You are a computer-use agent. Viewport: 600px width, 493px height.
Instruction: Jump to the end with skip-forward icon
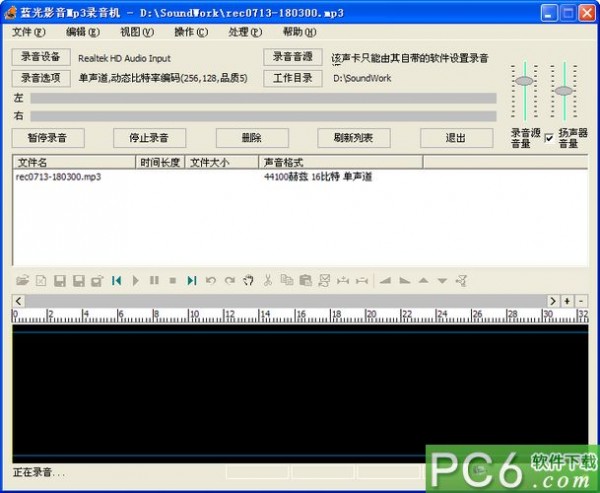[x=192, y=281]
